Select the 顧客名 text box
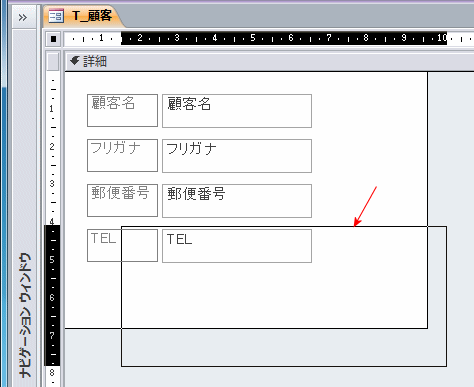 pos(237,111)
